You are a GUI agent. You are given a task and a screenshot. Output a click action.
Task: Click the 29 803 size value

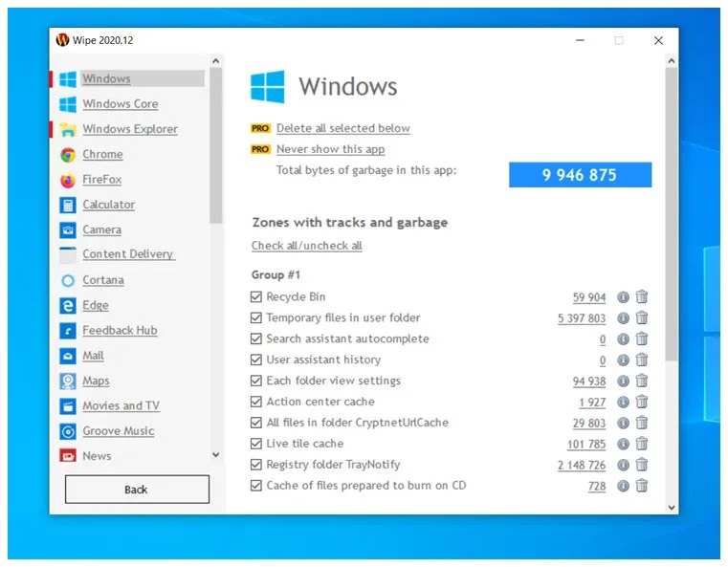(x=589, y=424)
